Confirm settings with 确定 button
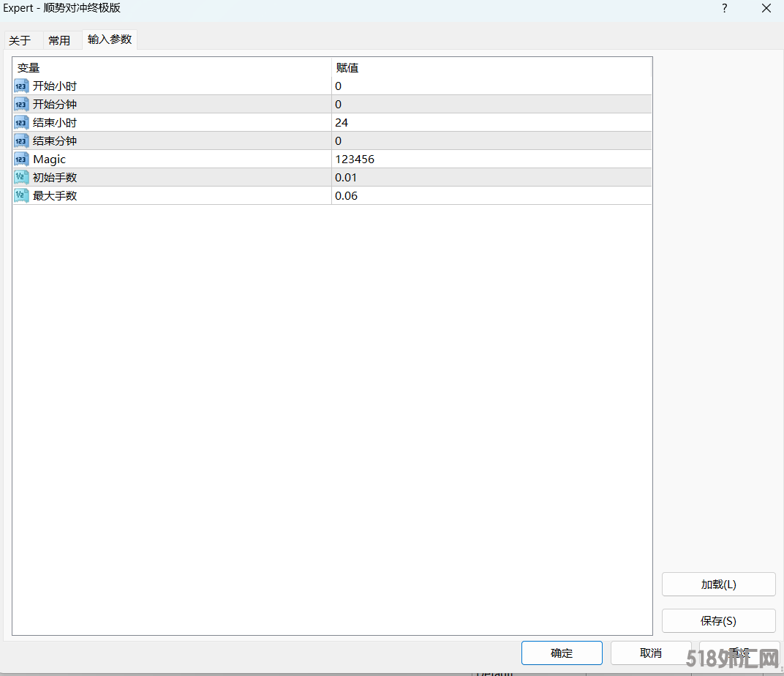 click(x=562, y=653)
